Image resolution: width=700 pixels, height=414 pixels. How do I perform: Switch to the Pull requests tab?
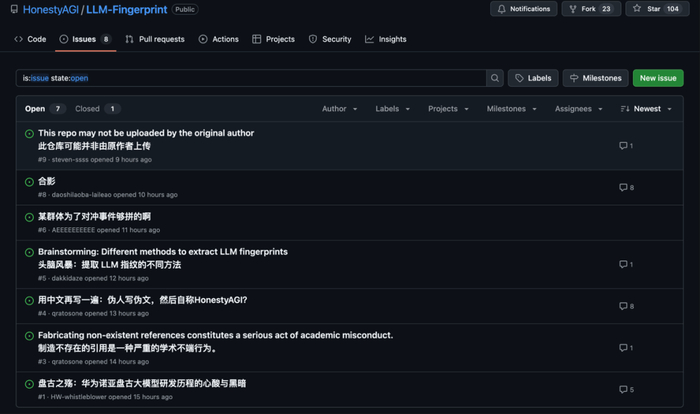[x=155, y=39]
